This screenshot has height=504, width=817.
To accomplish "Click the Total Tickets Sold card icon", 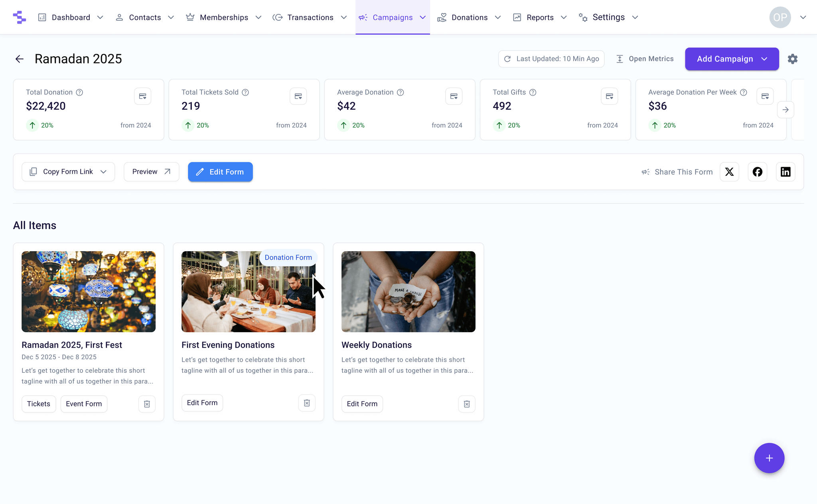I will [298, 96].
